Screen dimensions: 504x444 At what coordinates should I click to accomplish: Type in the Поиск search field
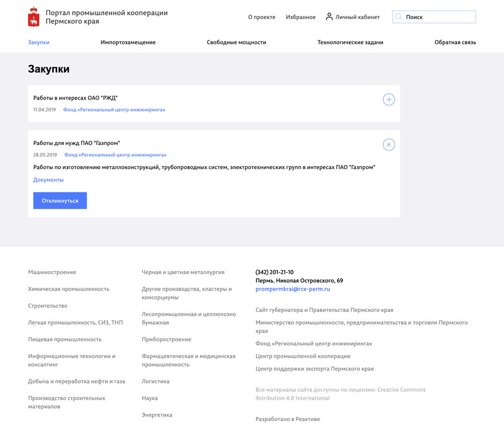click(440, 17)
